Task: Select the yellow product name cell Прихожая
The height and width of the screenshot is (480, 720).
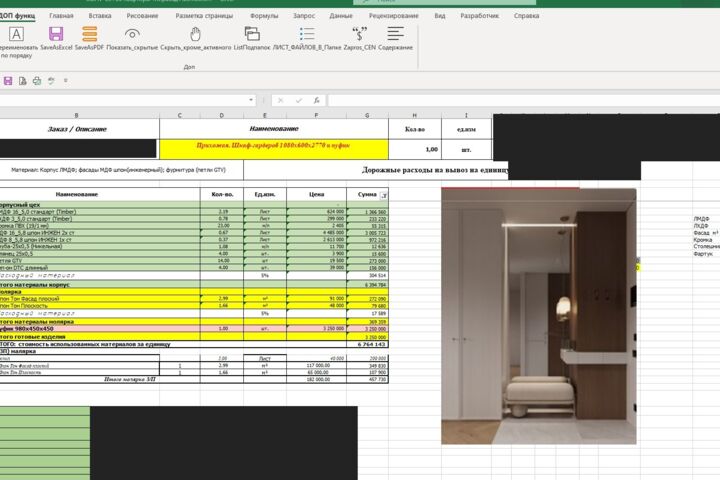Action: pos(274,149)
